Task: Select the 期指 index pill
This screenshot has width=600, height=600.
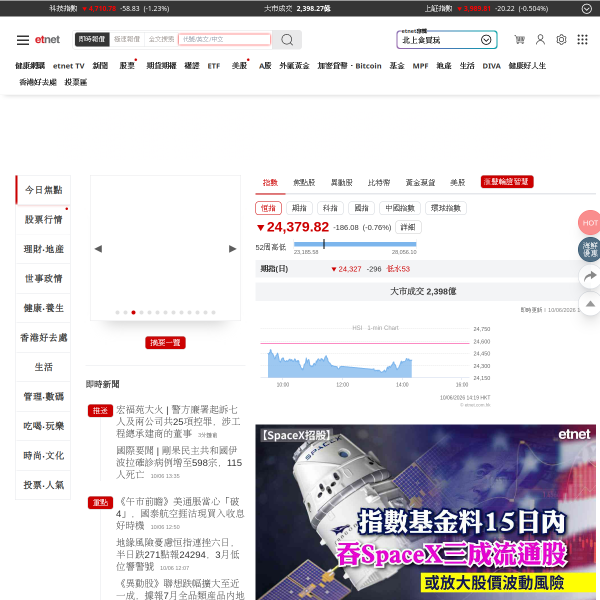Action: 299,208
